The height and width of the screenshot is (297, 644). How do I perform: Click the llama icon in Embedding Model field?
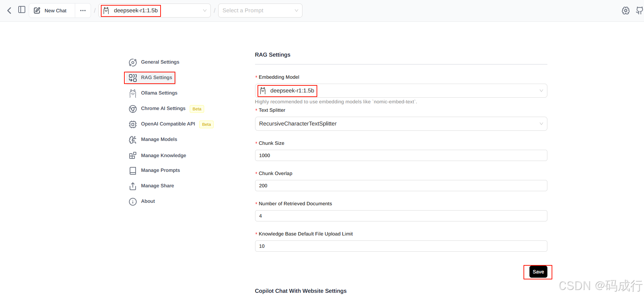pos(263,91)
